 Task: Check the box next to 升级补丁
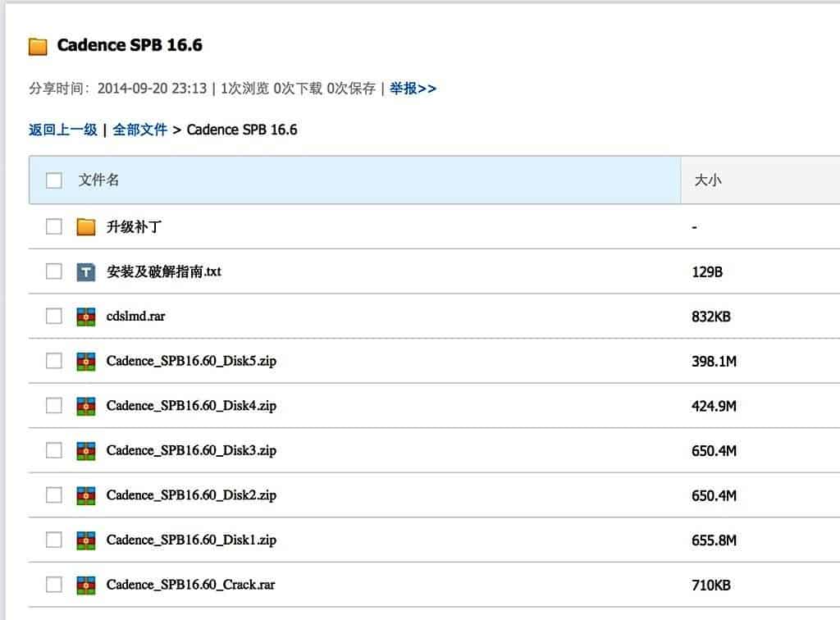[53, 226]
